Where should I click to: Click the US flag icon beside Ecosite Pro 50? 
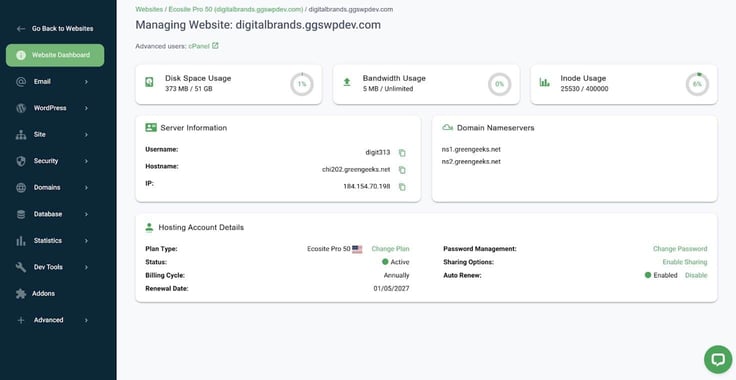click(x=357, y=249)
